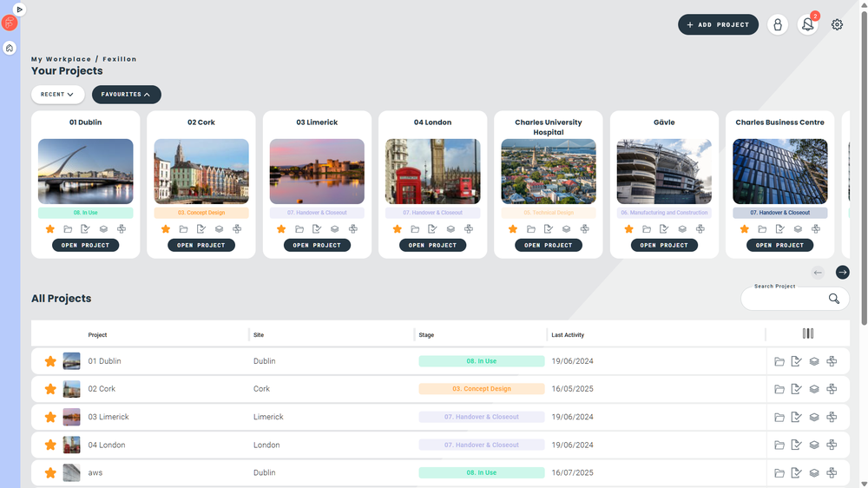Click the 02 Cork project name in table
This screenshot has width=868, height=488.
point(102,389)
